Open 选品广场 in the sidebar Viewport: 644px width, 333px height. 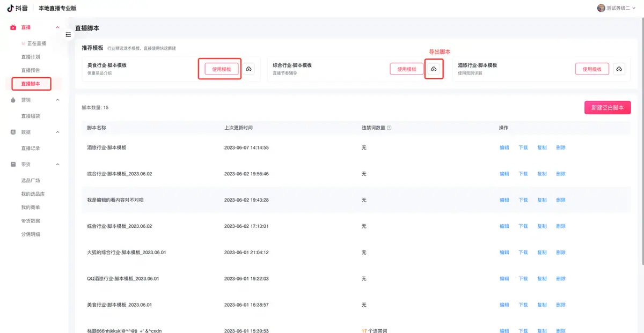[31, 180]
